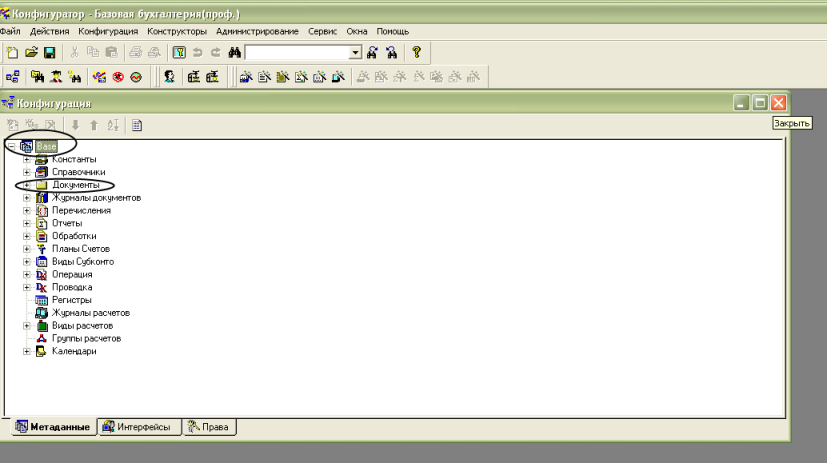Screen dimensions: 827x463
Task: Click the Sort A-Z icon in Конфигурация toolbar
Action: pos(113,125)
